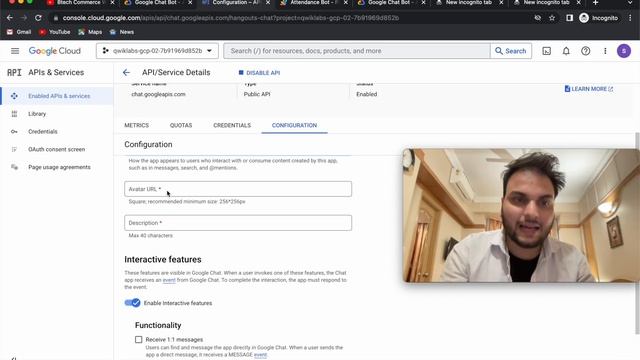Click the page vertical scrollbar

(x=637, y=233)
